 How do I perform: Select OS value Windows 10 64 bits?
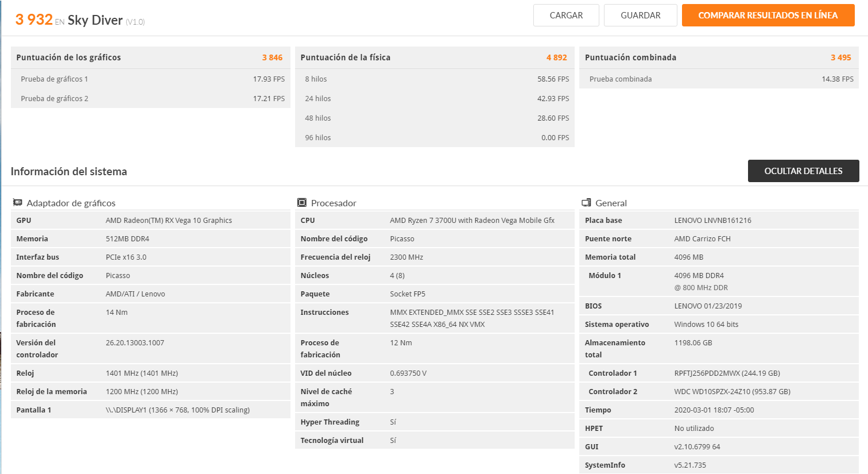(x=706, y=325)
